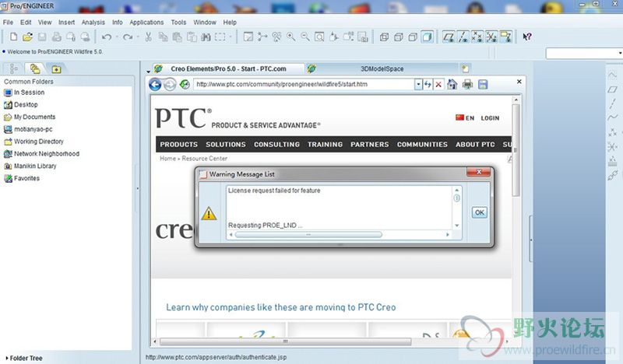This screenshot has height=364, width=623.
Task: Open a file using the folder icon
Action: click(27, 37)
